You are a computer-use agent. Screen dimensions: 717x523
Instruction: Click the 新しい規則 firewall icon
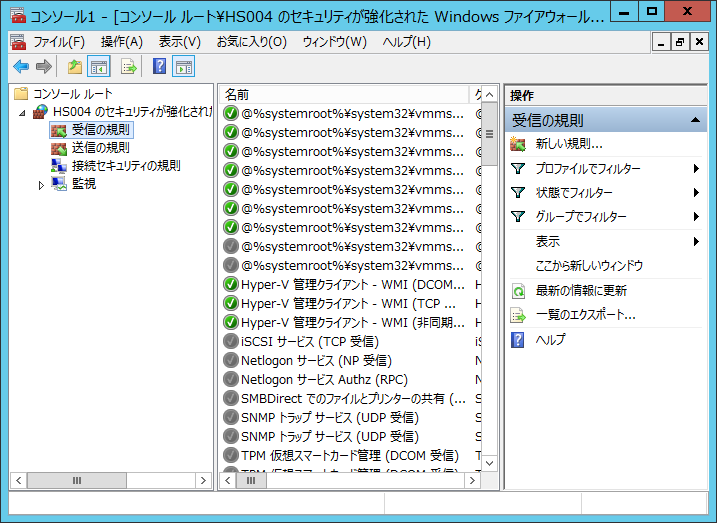coord(518,144)
